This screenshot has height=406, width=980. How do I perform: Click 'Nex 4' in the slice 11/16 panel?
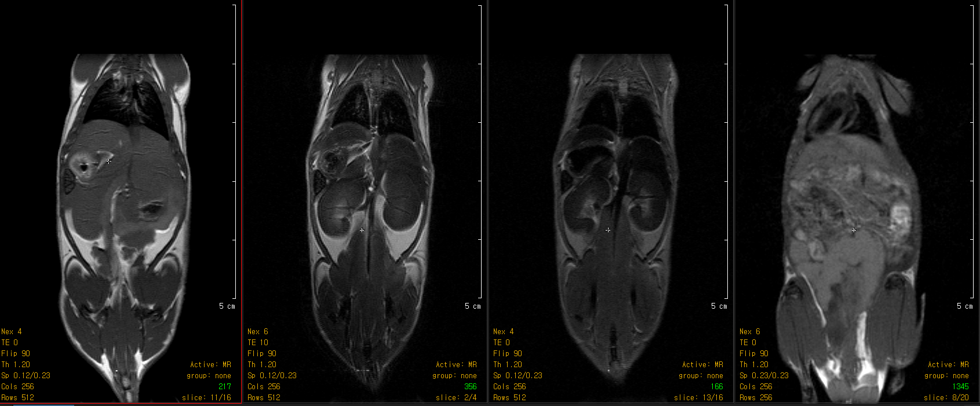[x=12, y=331]
